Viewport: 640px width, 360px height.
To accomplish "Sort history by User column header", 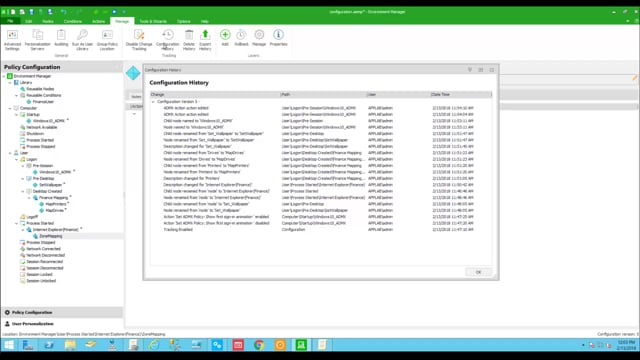I will tap(398, 94).
